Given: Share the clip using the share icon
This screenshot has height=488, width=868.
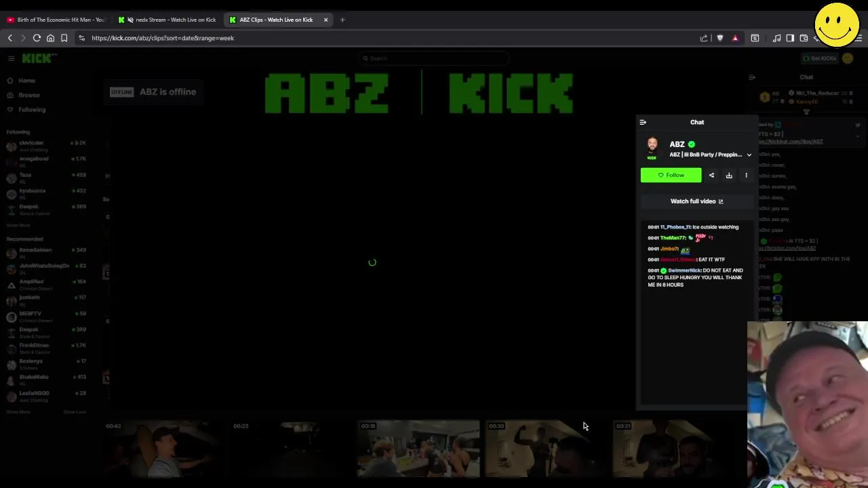Looking at the screenshot, I should pos(711,175).
